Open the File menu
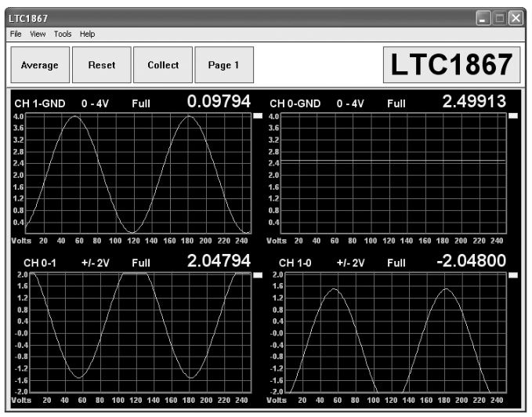532x417 pixels. [x=15, y=34]
